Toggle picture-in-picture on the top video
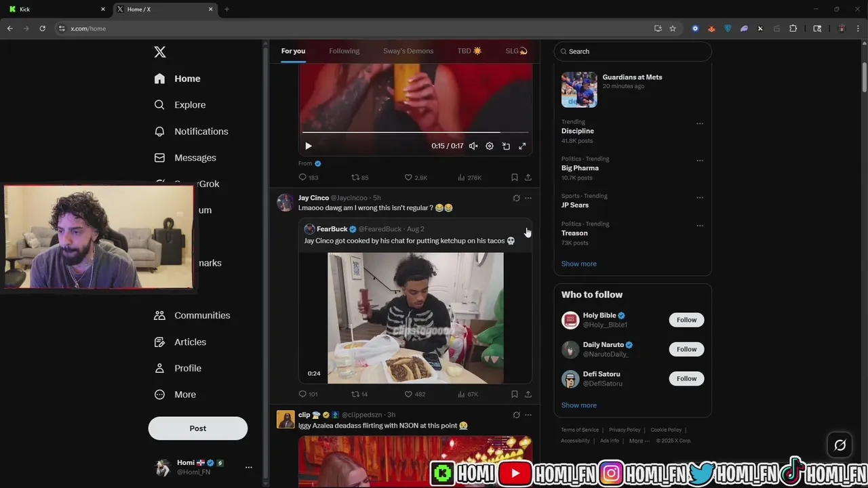The image size is (868, 488). point(506,146)
